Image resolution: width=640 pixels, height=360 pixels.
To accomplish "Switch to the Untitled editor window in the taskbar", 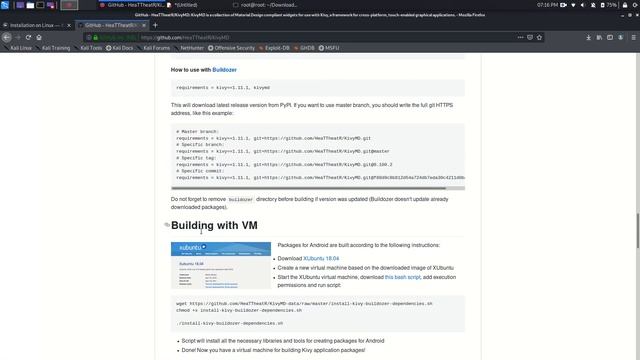I will (x=182, y=5).
